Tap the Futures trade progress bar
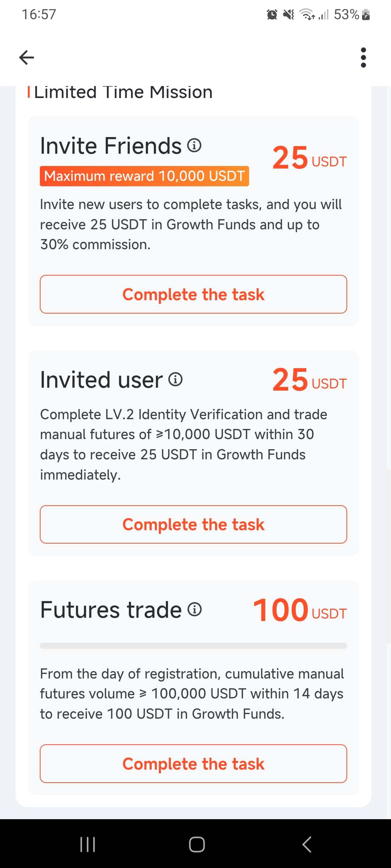The image size is (391, 868). click(193, 646)
